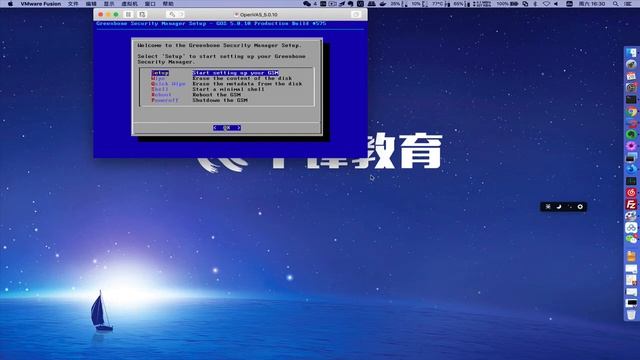
Task: Open the 虚拟机 menu
Action: [130, 4]
